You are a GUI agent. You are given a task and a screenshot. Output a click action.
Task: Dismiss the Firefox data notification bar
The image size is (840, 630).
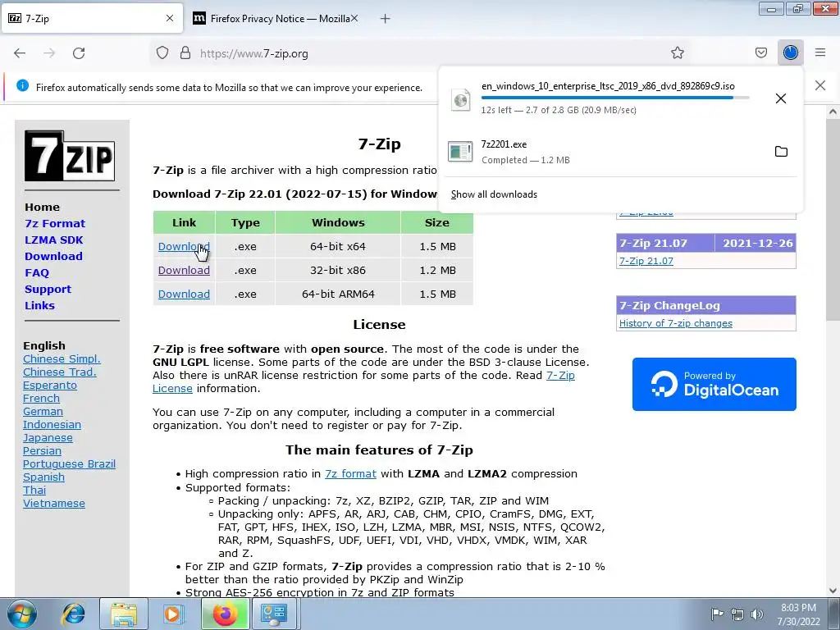pos(820,85)
